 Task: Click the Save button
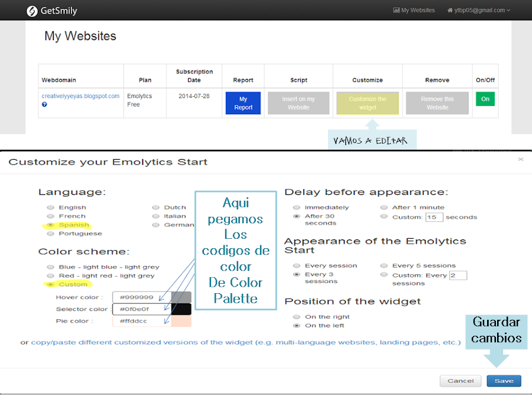click(504, 381)
